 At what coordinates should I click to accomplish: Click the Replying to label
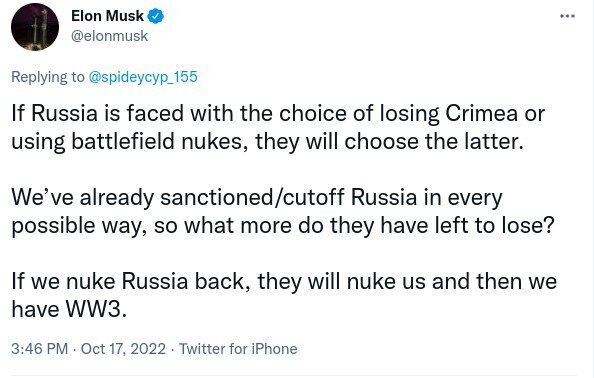pyautogui.click(x=48, y=77)
